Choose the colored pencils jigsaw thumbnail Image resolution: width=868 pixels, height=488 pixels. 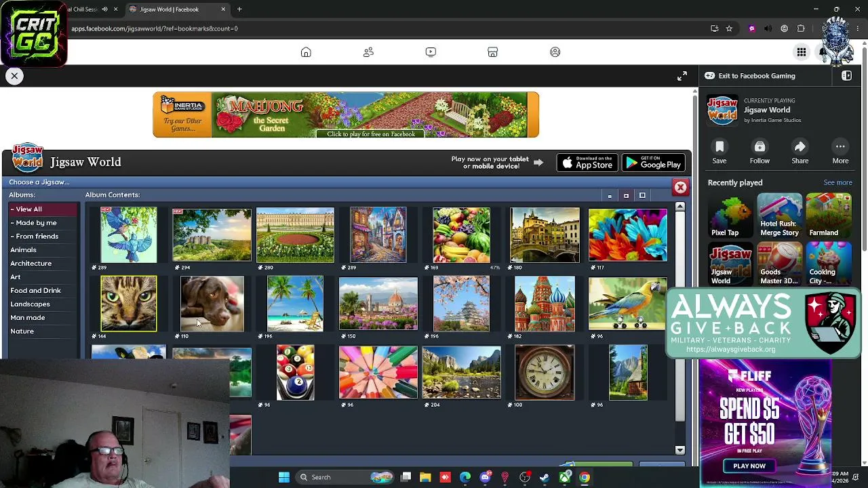tap(378, 372)
